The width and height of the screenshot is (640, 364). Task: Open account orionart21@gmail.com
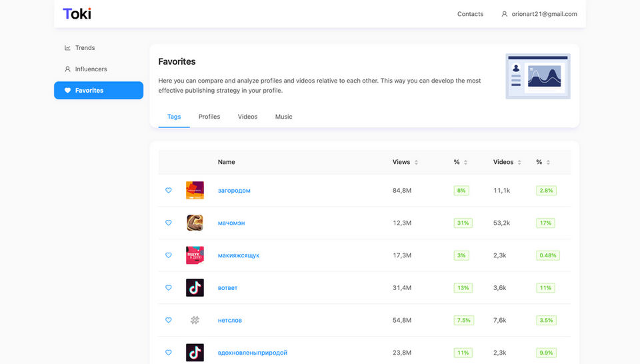pos(544,14)
